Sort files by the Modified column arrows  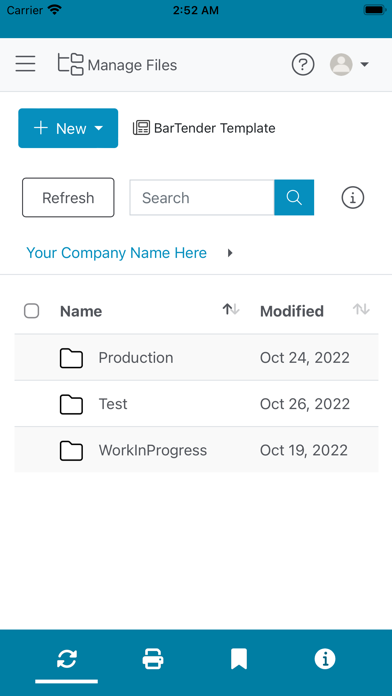tap(361, 309)
